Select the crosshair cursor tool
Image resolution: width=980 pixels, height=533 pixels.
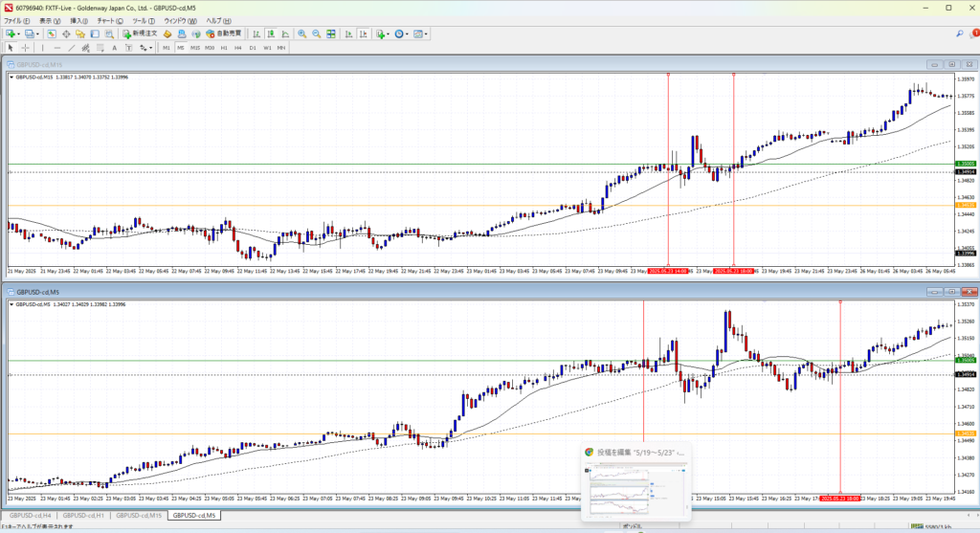click(26, 47)
